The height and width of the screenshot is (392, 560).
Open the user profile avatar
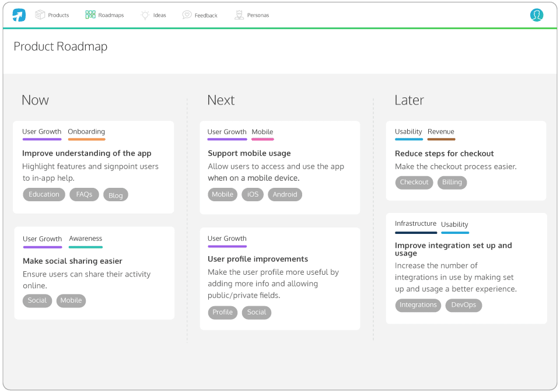[x=537, y=15]
